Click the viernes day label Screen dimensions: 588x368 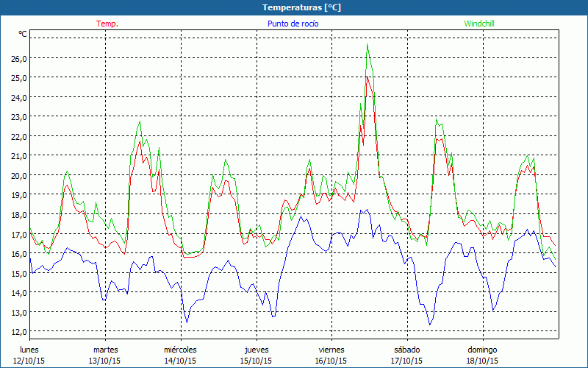[331, 350]
